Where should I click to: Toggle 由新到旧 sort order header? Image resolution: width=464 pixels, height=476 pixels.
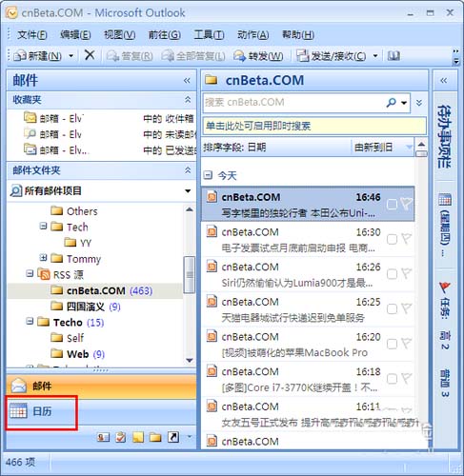click(383, 148)
